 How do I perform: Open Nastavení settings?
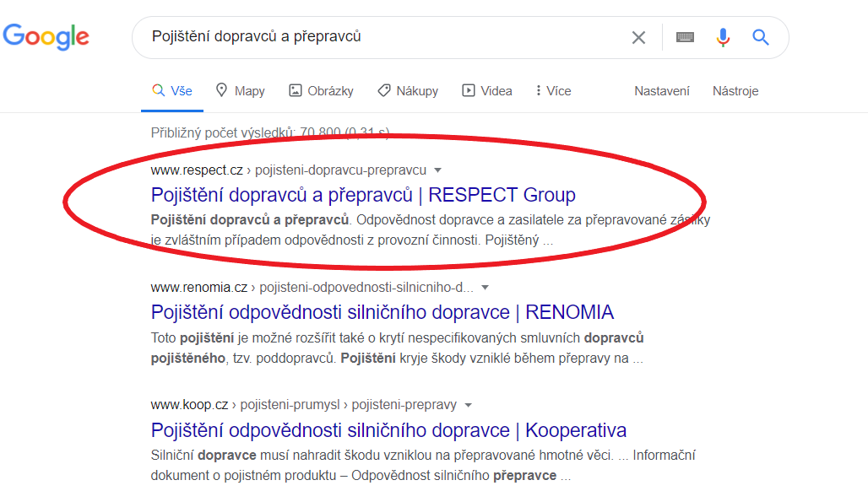(661, 90)
